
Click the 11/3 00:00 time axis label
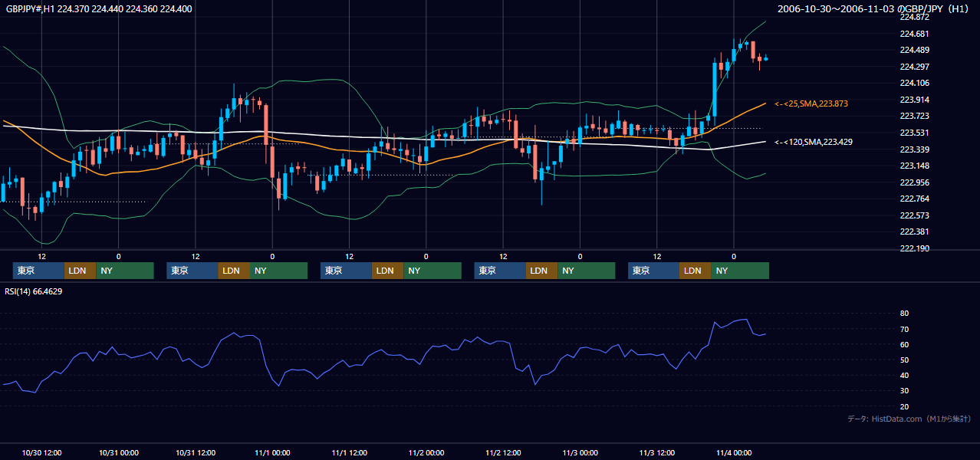click(580, 453)
